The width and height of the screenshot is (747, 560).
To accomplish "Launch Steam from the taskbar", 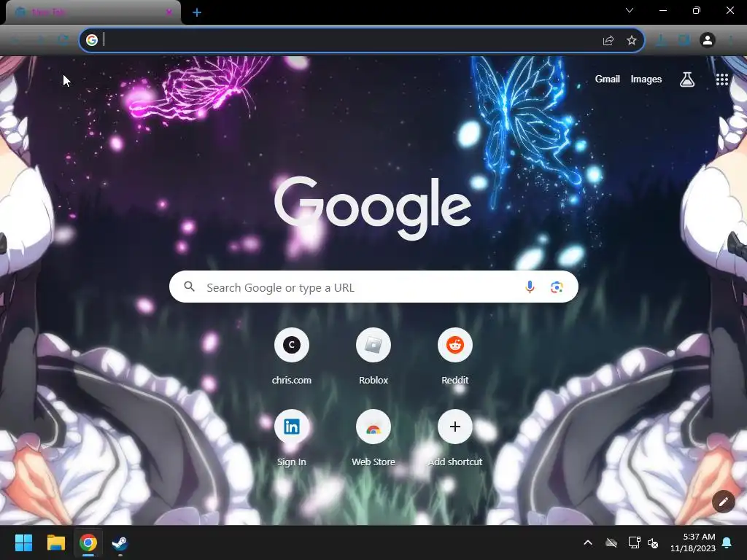I will [120, 542].
